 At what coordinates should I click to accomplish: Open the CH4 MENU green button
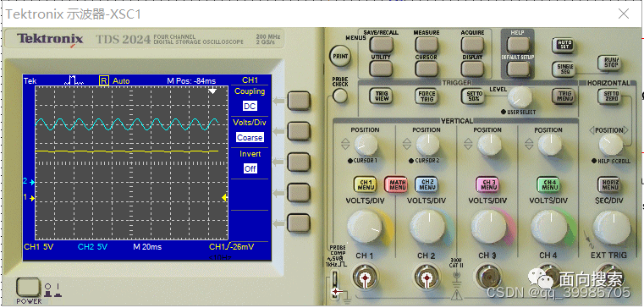pyautogui.click(x=549, y=184)
